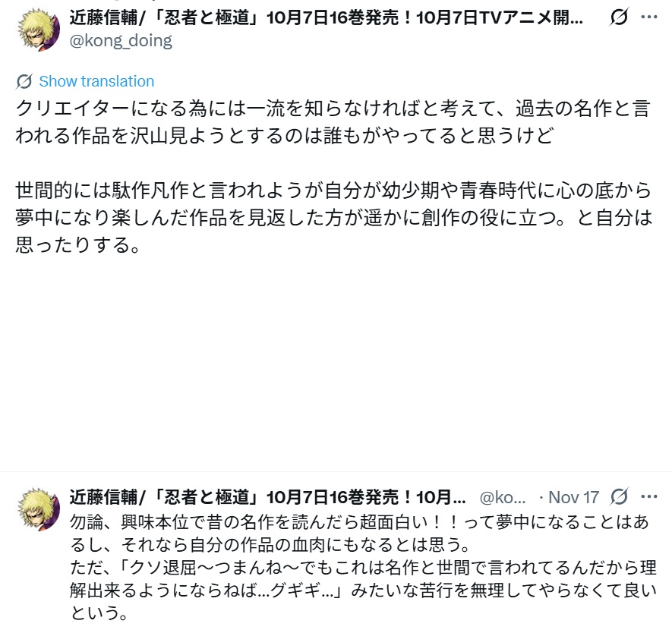Click the Grok icon on the main post
The width and height of the screenshot is (672, 633).
tap(619, 17)
